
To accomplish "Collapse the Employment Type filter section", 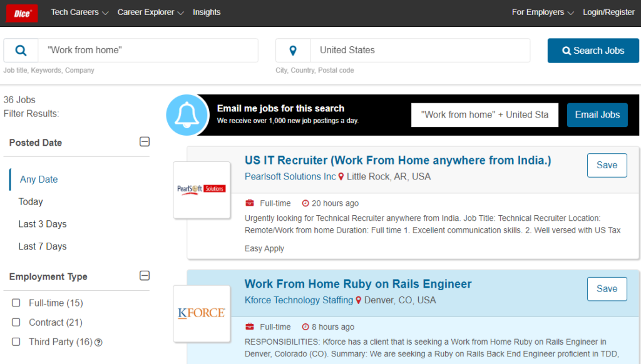I will click(x=145, y=276).
